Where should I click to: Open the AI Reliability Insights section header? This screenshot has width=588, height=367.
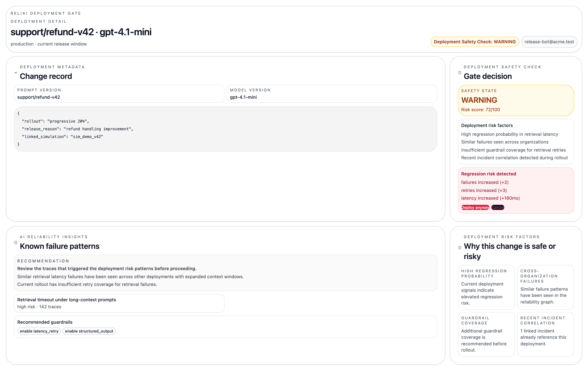54,237
